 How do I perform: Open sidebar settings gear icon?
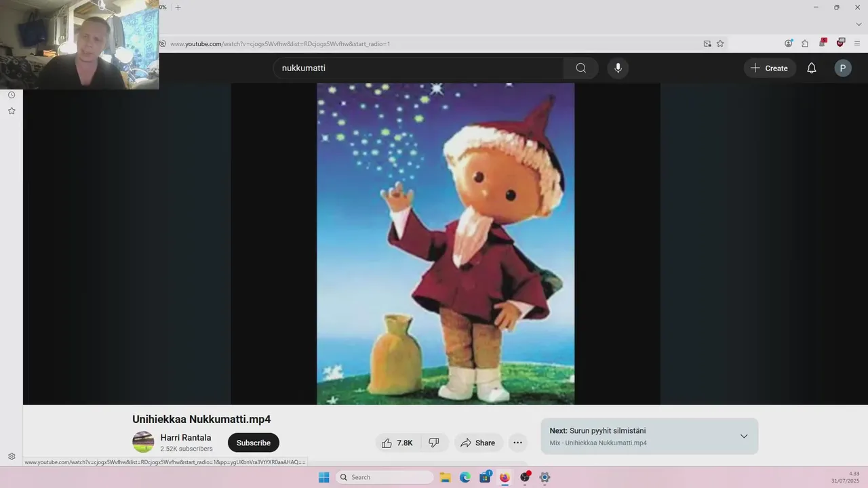pyautogui.click(x=12, y=457)
